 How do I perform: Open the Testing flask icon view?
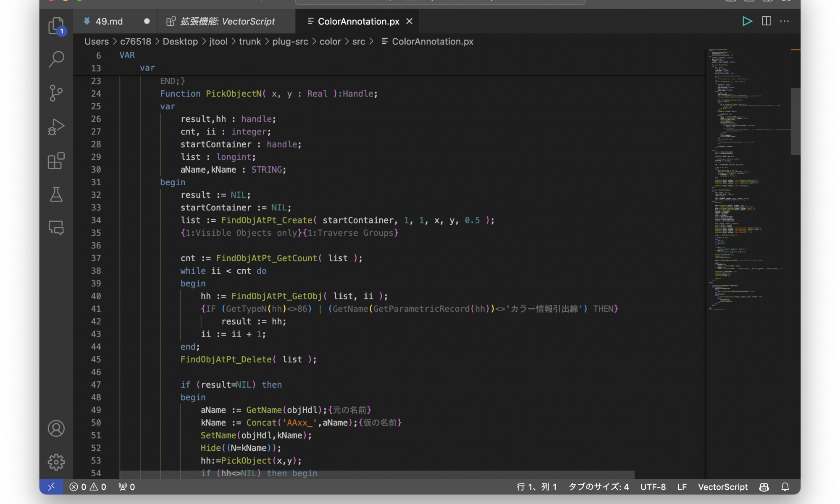(56, 194)
